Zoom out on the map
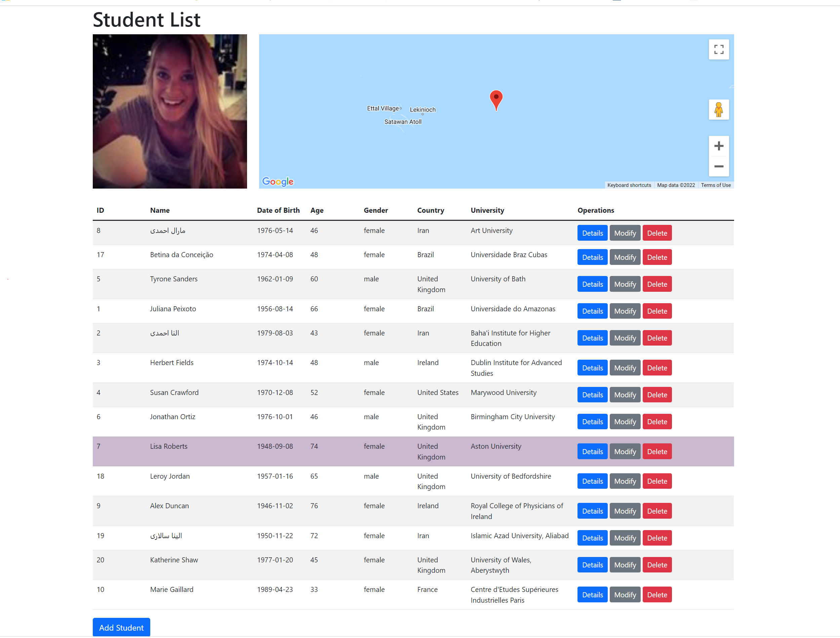The width and height of the screenshot is (840, 638). [719, 166]
